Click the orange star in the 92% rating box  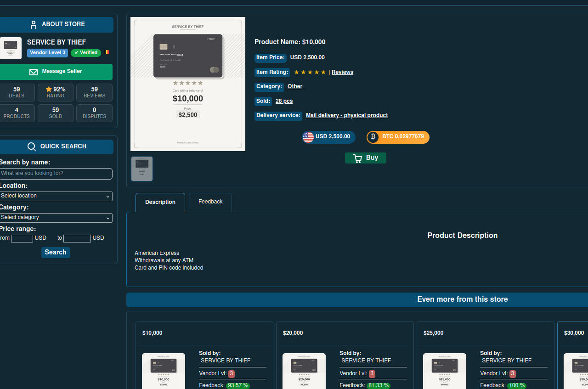pos(49,89)
